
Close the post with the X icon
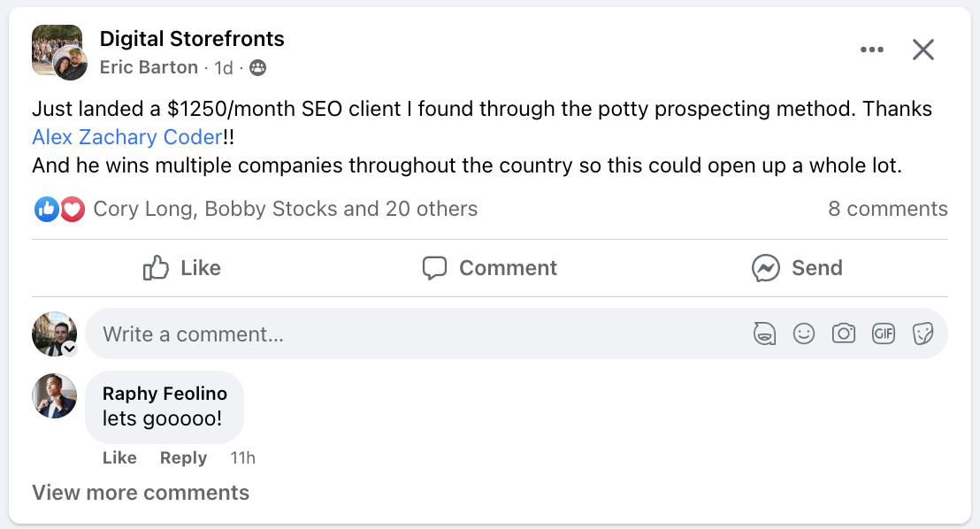click(923, 50)
